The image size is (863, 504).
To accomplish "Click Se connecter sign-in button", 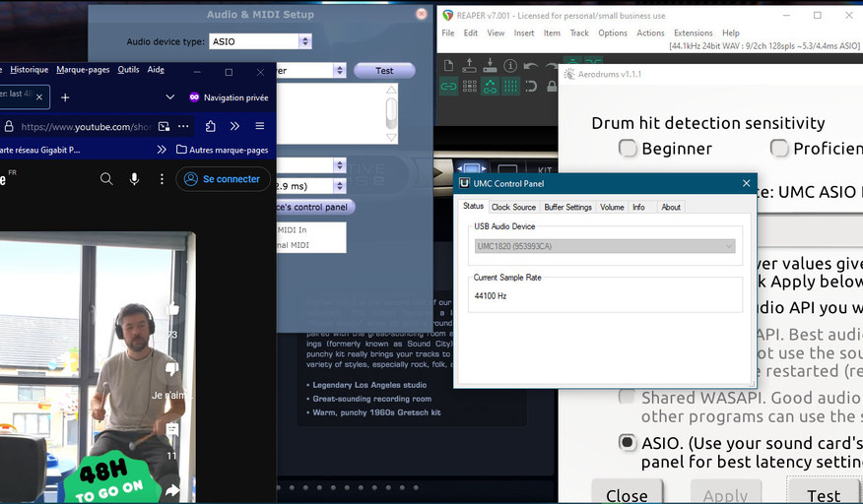I will point(223,179).
